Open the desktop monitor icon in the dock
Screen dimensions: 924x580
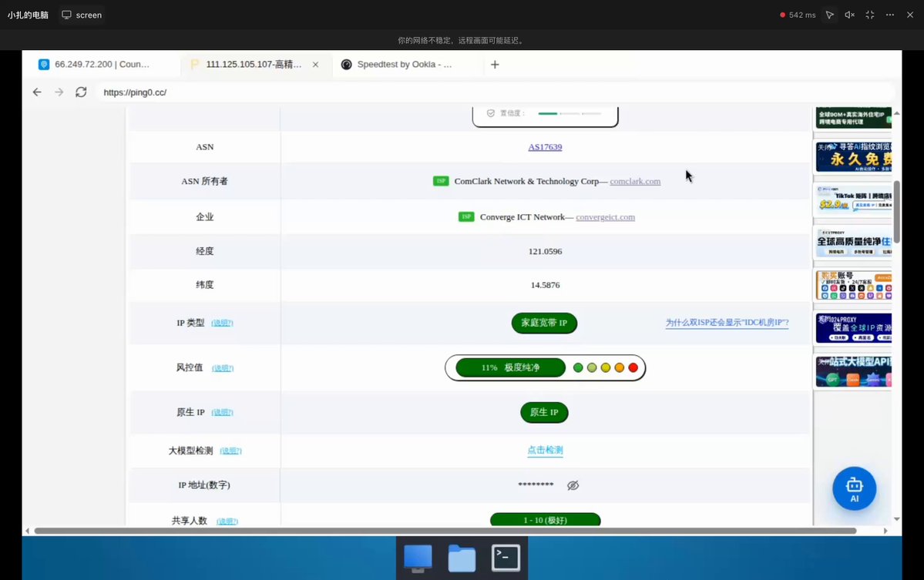pos(418,558)
